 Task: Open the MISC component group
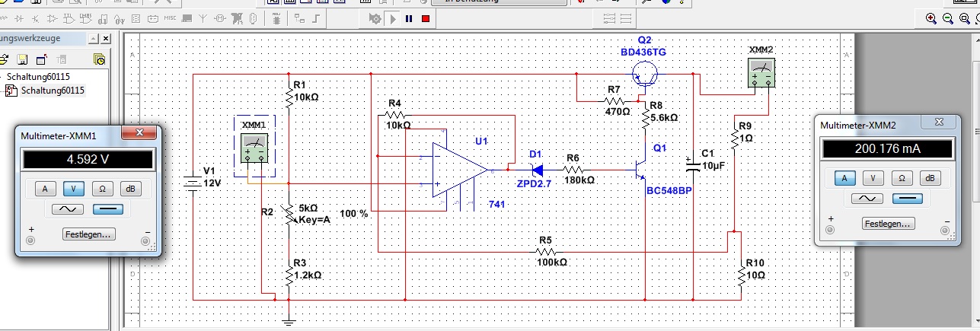pos(171,18)
